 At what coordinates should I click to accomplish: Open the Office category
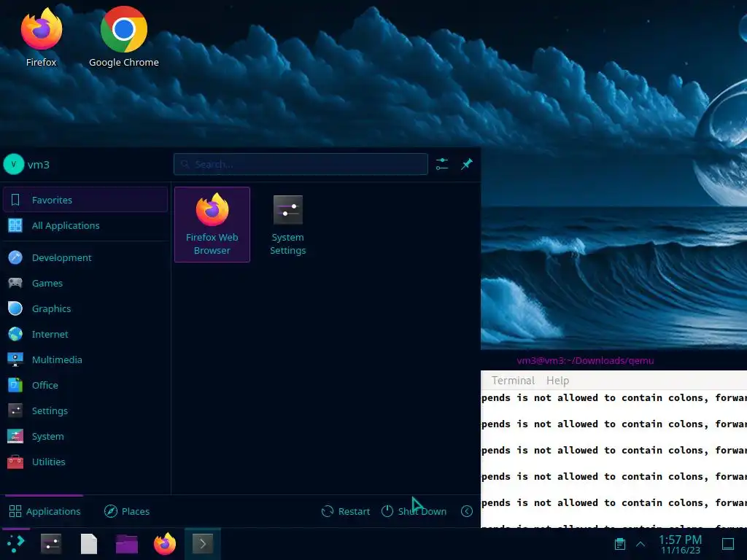click(85, 385)
